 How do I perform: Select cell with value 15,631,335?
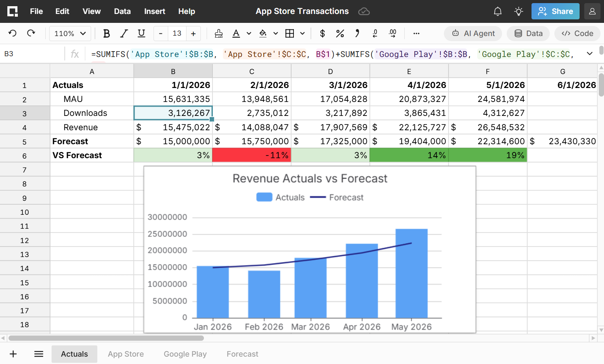pos(173,99)
